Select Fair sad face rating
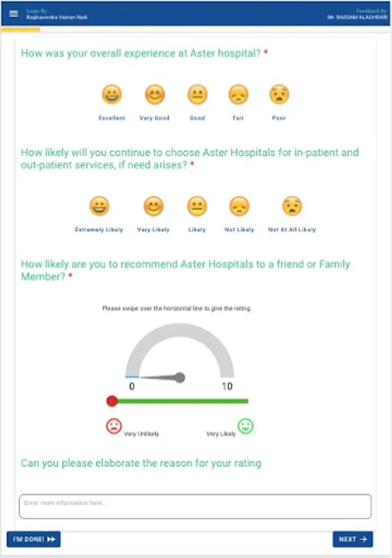392x558 pixels. [238, 95]
